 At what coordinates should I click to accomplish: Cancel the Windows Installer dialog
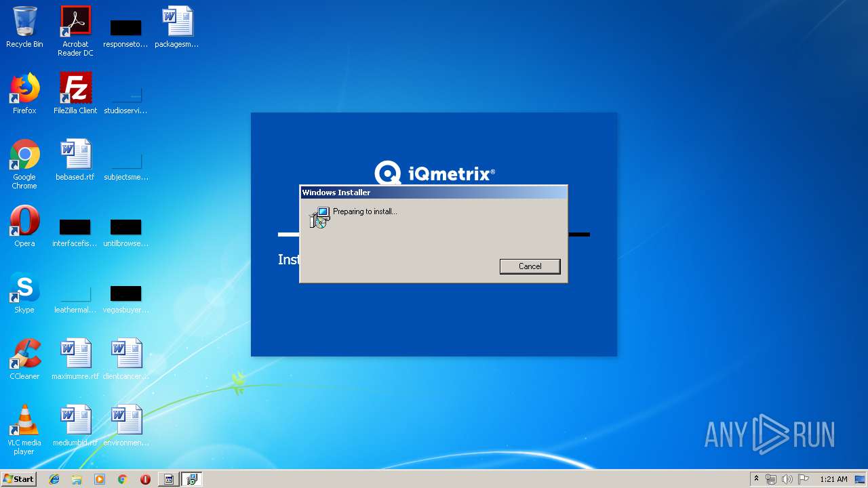click(530, 266)
